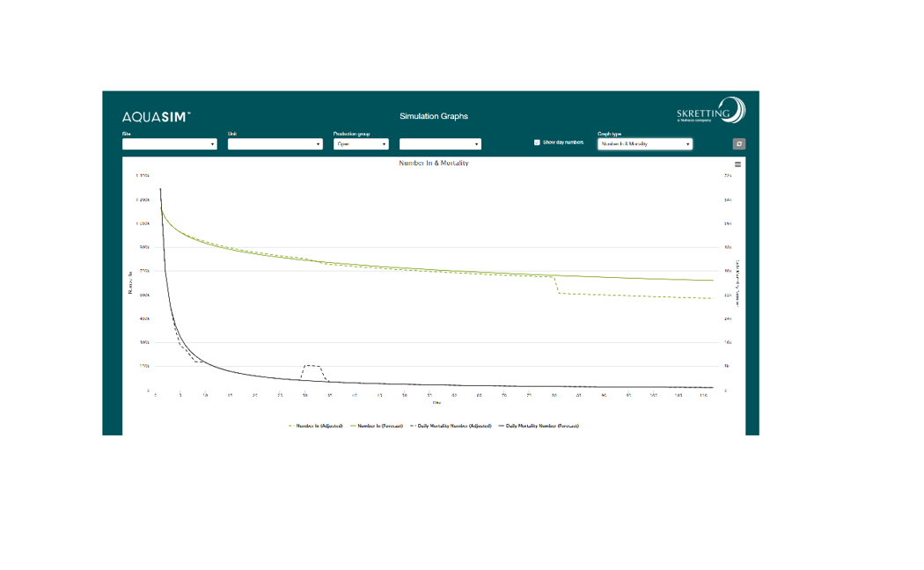Open the empty dropdown beside Production group
The height and width of the screenshot is (570, 924).
pyautogui.click(x=440, y=144)
